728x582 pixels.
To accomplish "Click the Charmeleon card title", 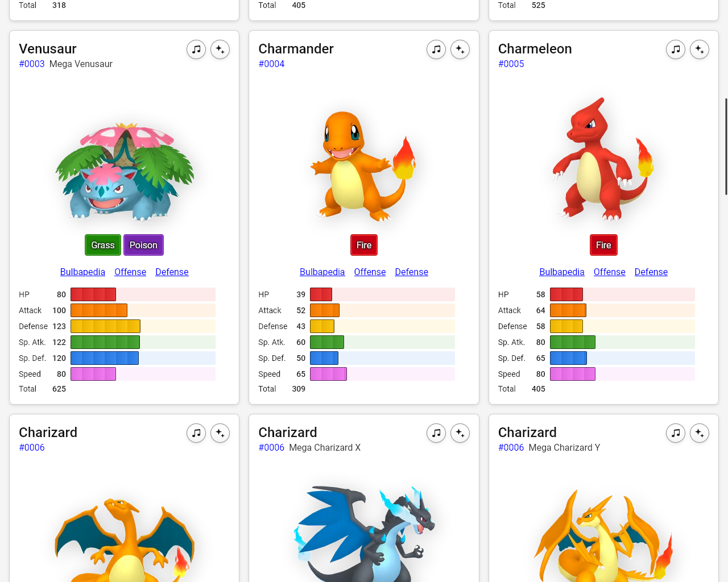I will click(535, 49).
